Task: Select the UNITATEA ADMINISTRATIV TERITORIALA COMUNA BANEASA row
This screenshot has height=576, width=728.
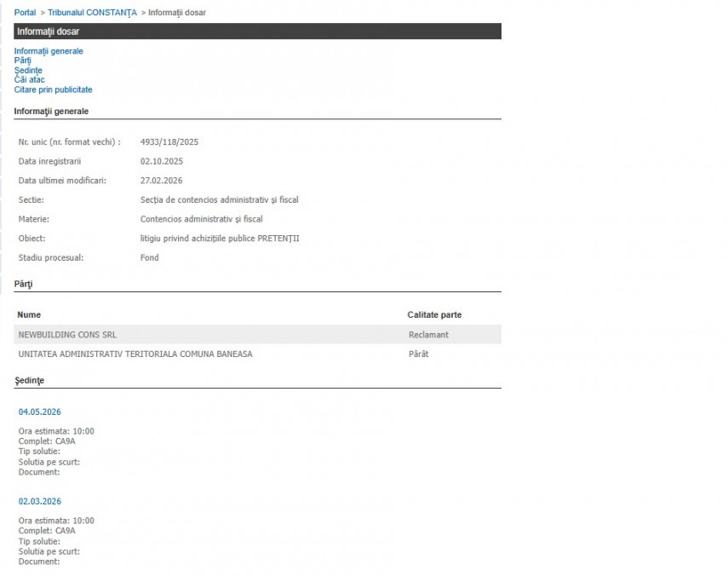Action: [135, 354]
